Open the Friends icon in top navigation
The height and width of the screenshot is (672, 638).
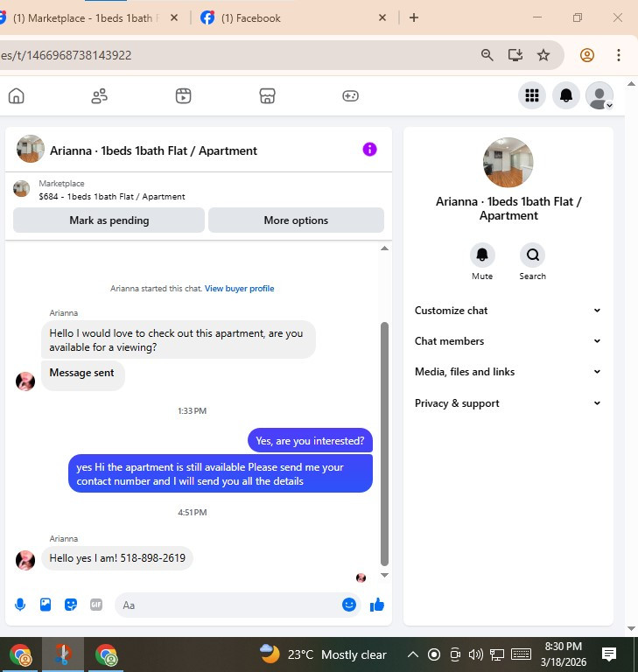pos(100,95)
